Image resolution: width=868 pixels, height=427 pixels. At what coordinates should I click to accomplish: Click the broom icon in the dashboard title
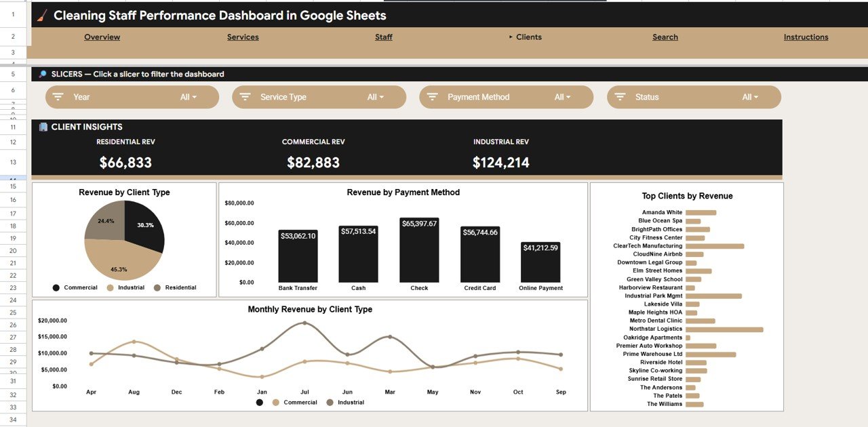(42, 15)
